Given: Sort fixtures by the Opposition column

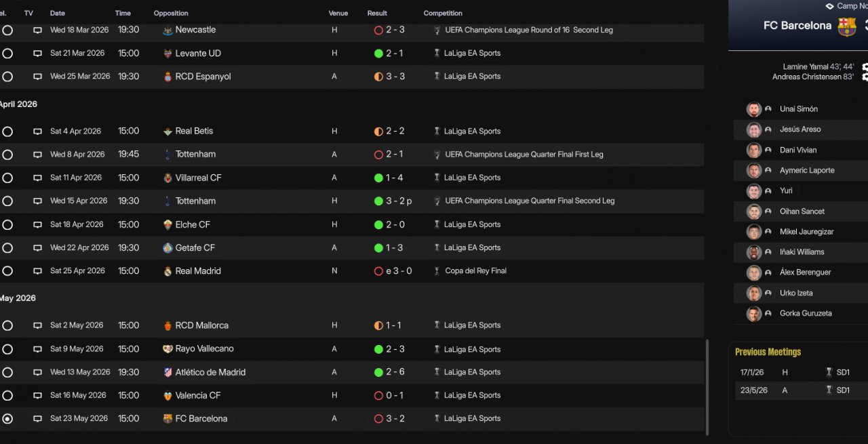Looking at the screenshot, I should pos(171,14).
